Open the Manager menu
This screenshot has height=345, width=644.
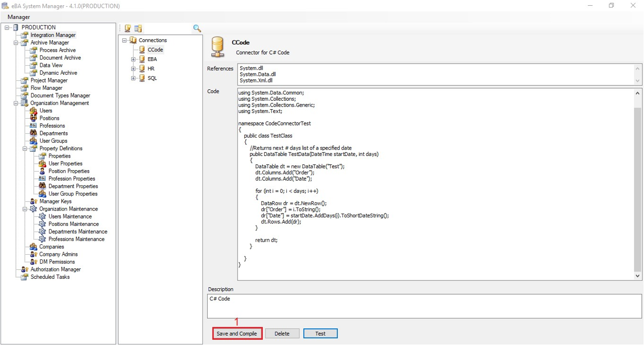point(19,17)
